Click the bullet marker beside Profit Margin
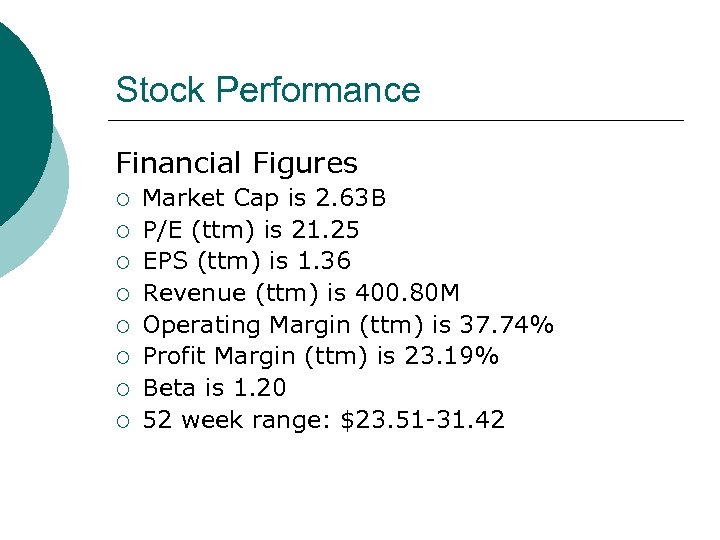 (122, 357)
